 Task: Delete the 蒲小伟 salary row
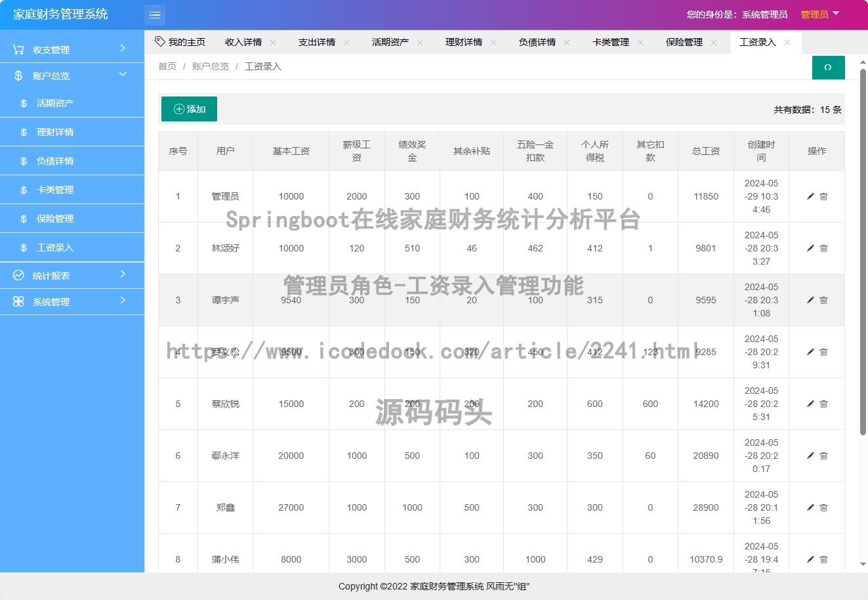(x=823, y=559)
